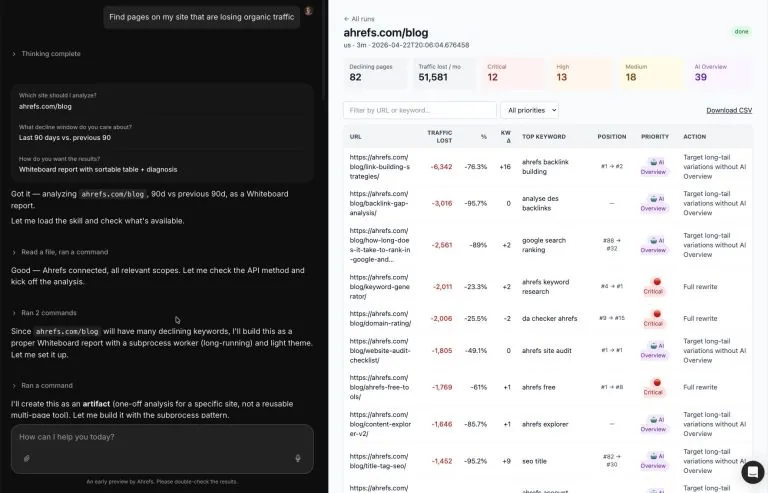The width and height of the screenshot is (768, 493).
Task: Click AI Overview badge for link-building-strategies row
Action: point(653,167)
